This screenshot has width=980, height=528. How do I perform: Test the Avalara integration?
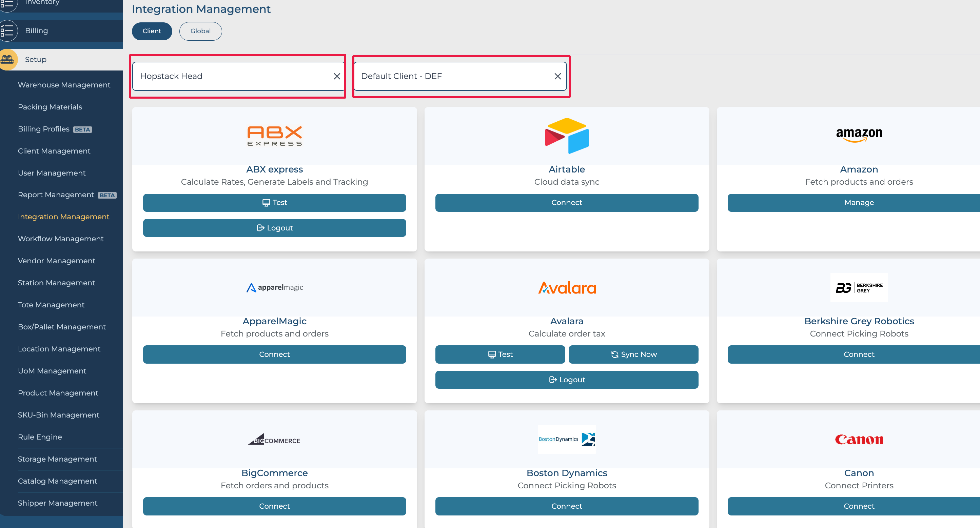pyautogui.click(x=500, y=354)
